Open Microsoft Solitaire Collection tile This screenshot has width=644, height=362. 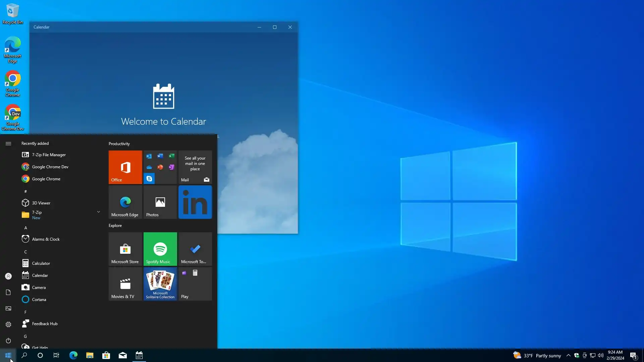pyautogui.click(x=160, y=284)
